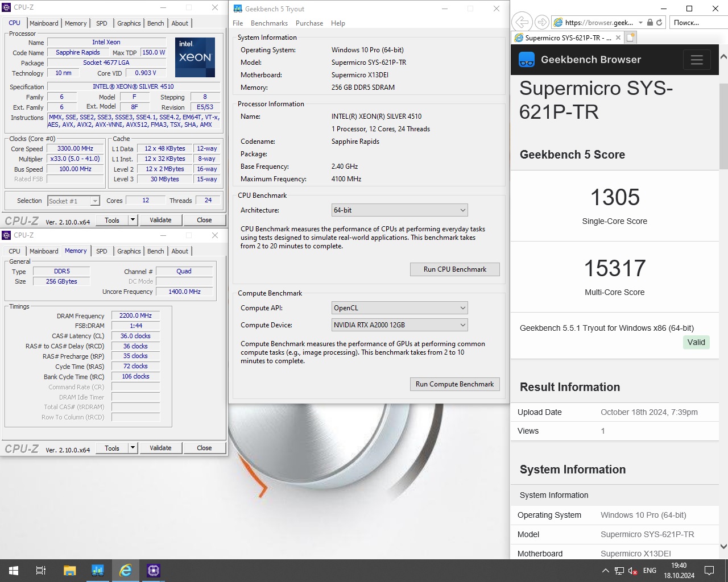This screenshot has height=582, width=728.
Task: Open Help menu in Geekbench
Action: click(338, 23)
